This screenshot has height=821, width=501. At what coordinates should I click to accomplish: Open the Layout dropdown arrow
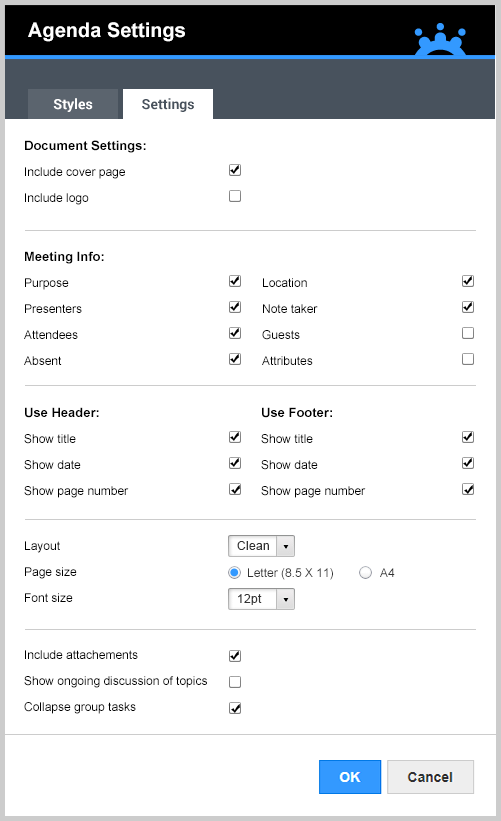tap(286, 546)
